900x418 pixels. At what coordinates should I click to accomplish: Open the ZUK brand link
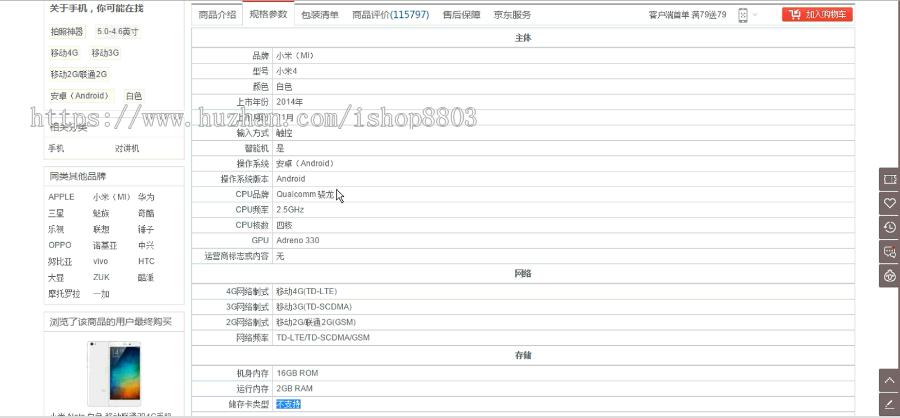click(101, 277)
